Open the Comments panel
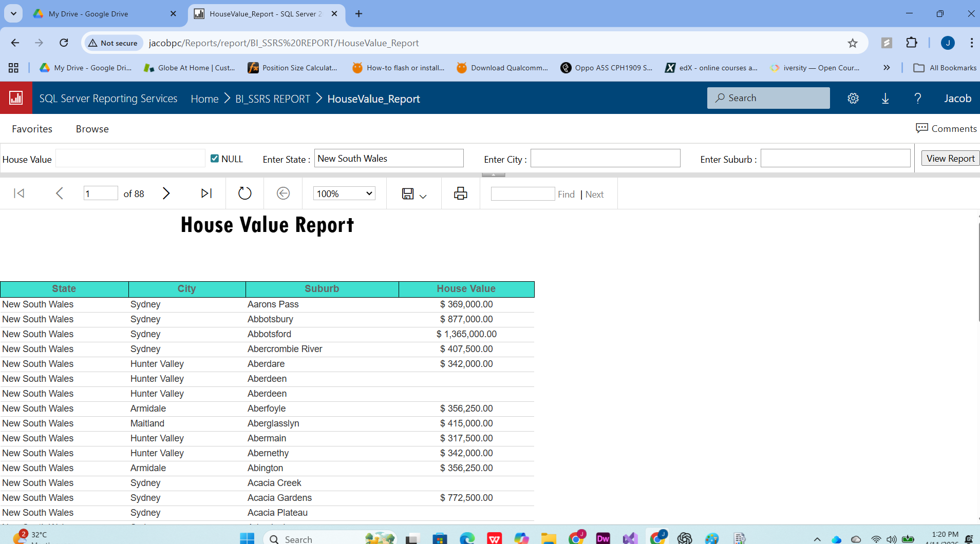The width and height of the screenshot is (980, 544). pos(946,128)
